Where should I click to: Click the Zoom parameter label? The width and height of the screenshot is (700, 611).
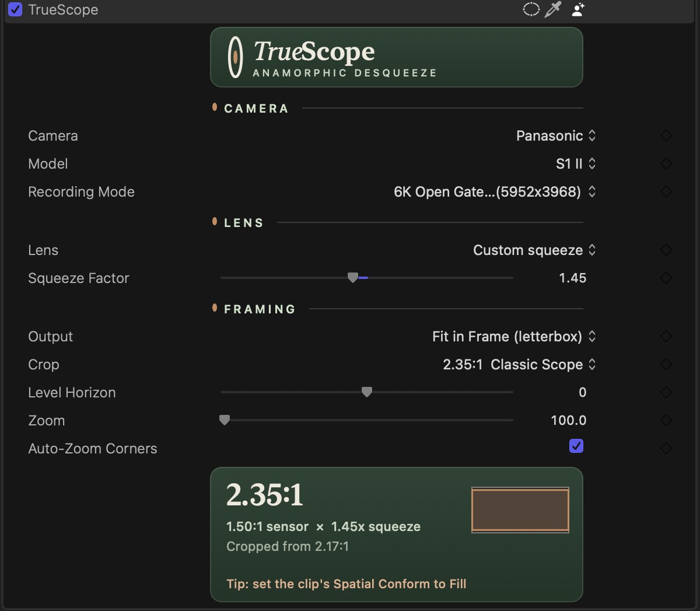(x=47, y=420)
